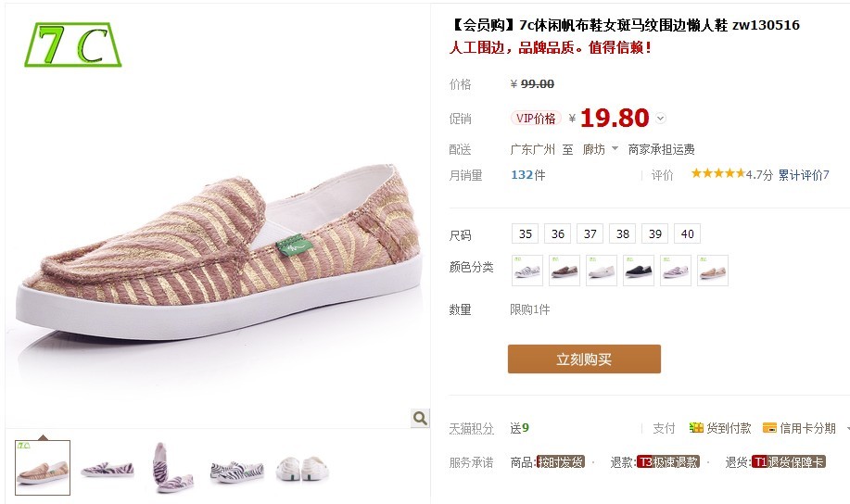The height and width of the screenshot is (504, 850).
Task: Click the T3 fast refund badge
Action: tap(667, 461)
